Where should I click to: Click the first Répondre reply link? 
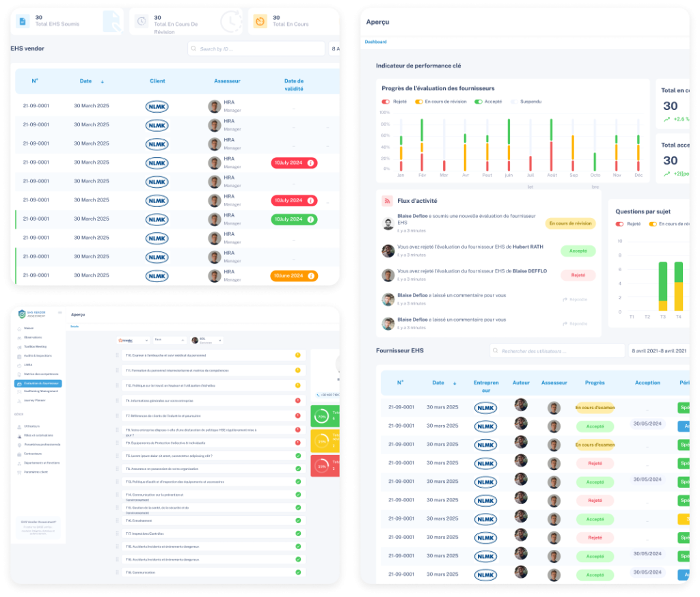tap(574, 299)
